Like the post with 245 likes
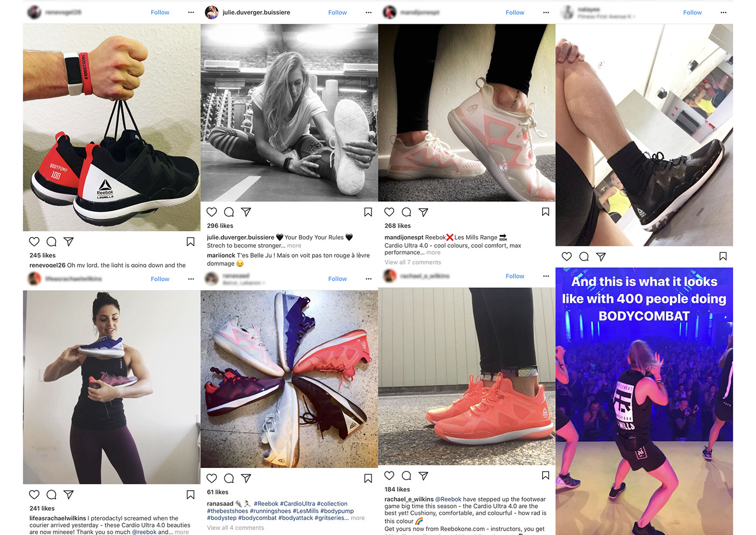 (34, 242)
